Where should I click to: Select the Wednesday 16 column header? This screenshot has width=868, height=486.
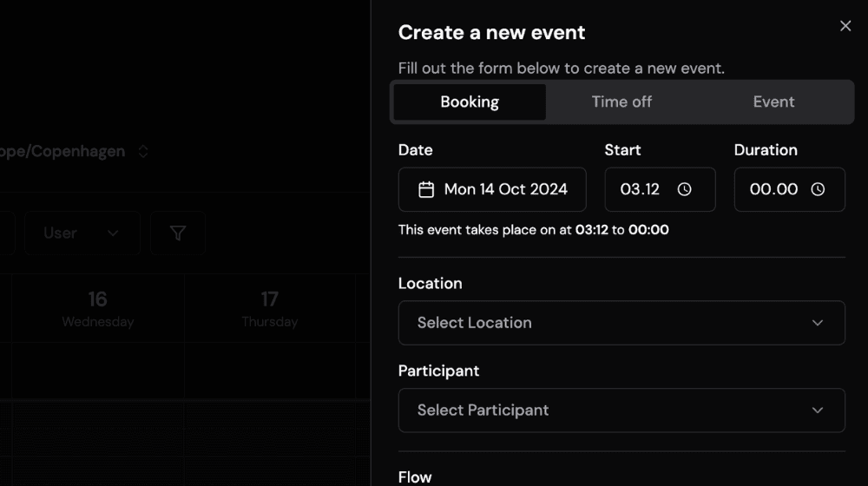coord(98,308)
